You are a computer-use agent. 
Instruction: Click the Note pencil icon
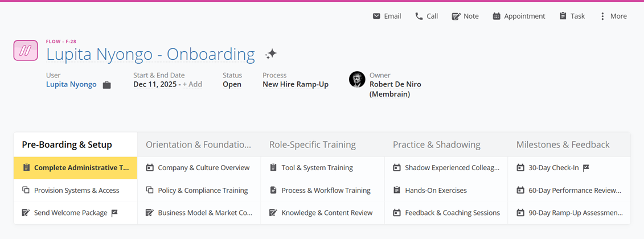(x=456, y=17)
